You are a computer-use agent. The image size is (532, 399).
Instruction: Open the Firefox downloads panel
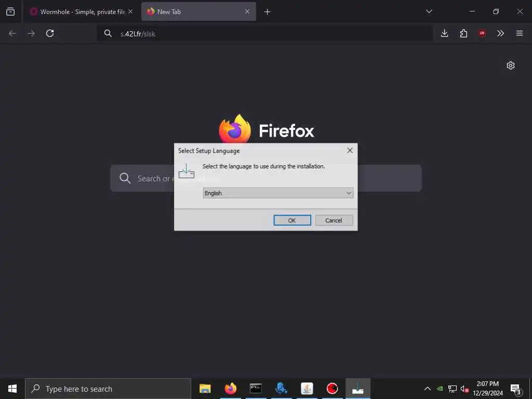tap(445, 33)
